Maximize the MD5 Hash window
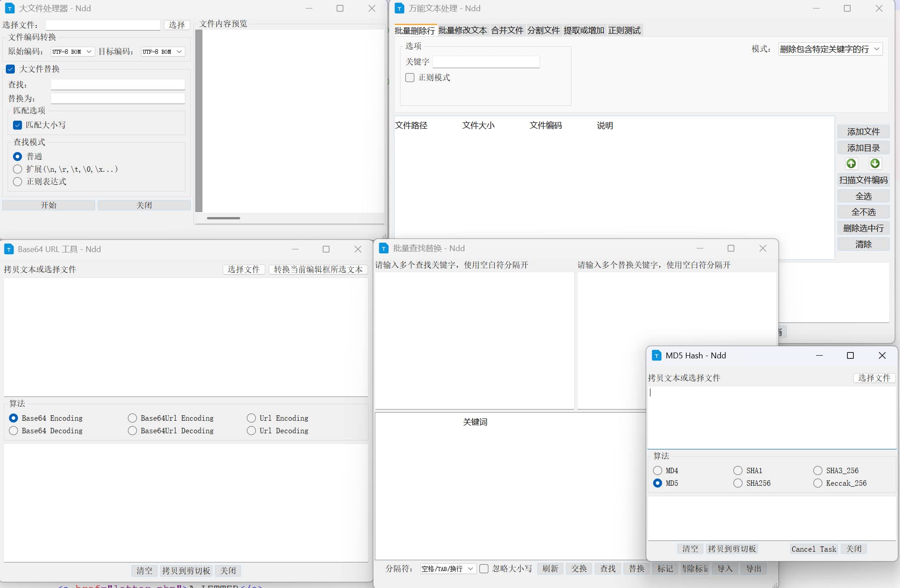The image size is (900, 588). (x=850, y=356)
